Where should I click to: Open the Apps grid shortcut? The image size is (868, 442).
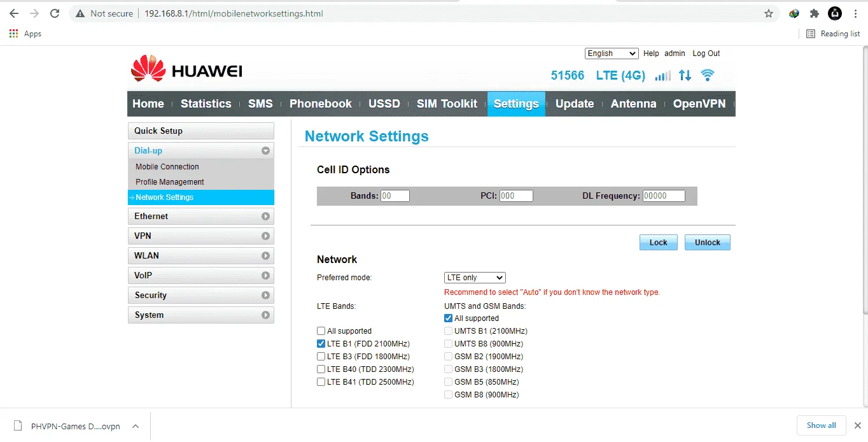point(25,34)
